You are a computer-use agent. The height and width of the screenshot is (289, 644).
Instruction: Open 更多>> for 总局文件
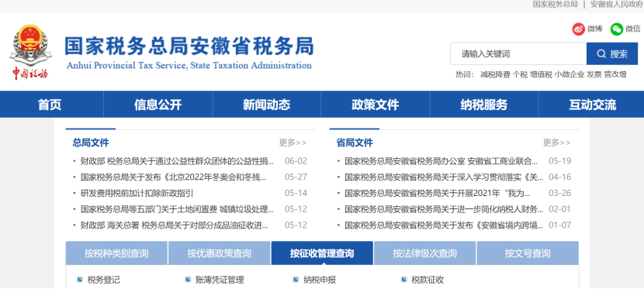293,143
